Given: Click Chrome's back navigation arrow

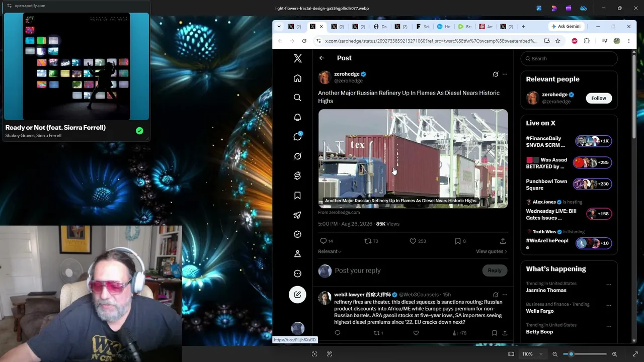Looking at the screenshot, I should tap(280, 41).
